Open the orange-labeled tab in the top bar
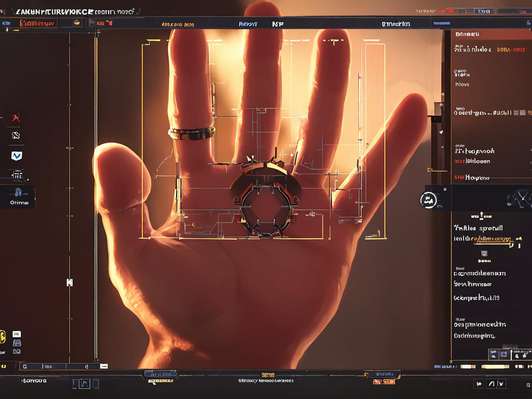Screen dimensions: 532x399 [178, 25]
